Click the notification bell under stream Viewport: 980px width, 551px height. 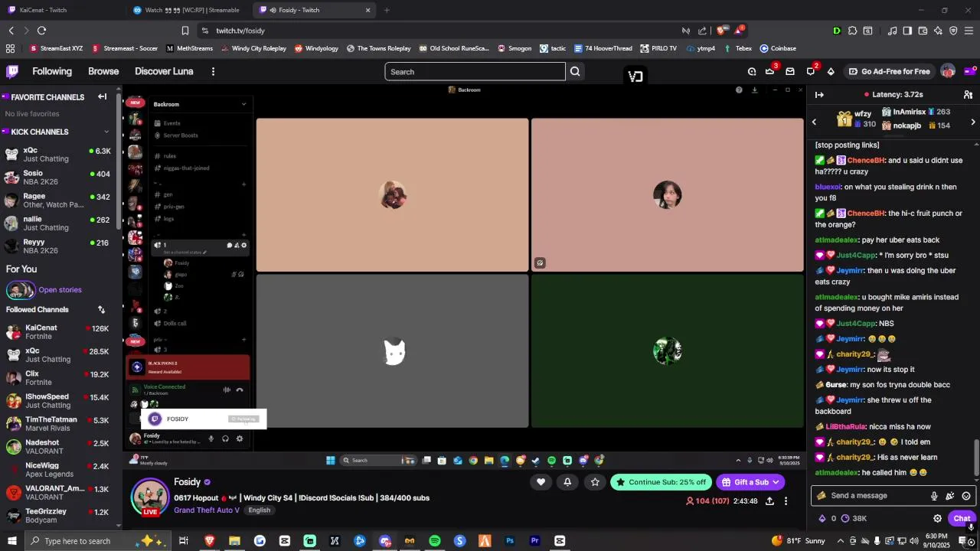pyautogui.click(x=567, y=482)
